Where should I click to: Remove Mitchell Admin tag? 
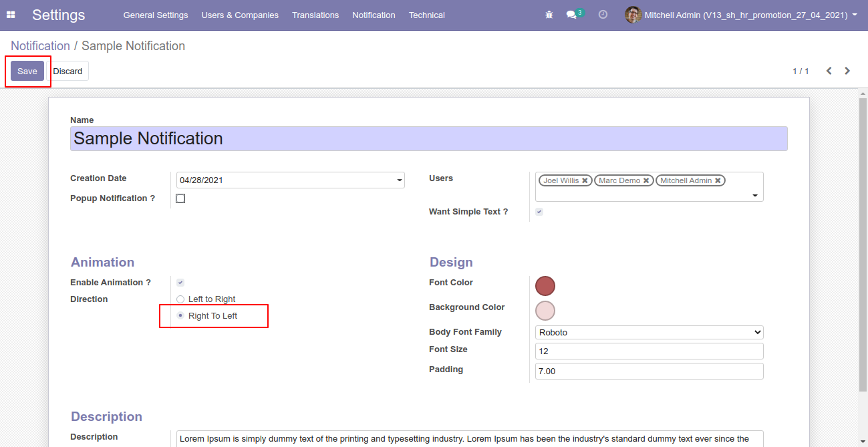[x=718, y=180]
